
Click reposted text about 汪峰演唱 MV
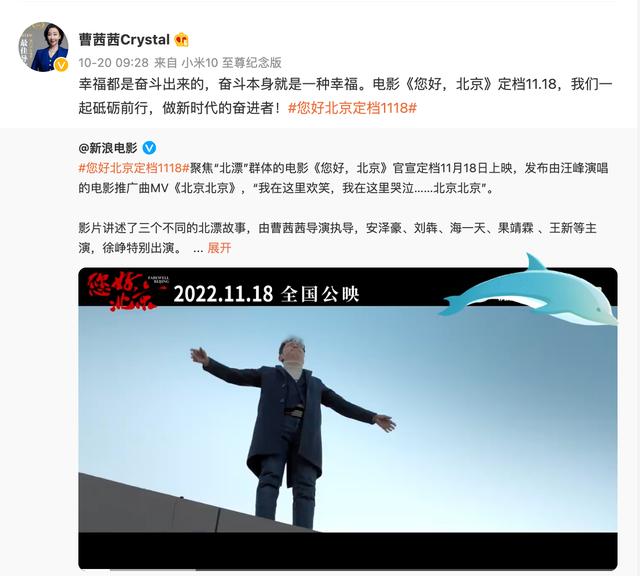pyautogui.click(x=343, y=178)
